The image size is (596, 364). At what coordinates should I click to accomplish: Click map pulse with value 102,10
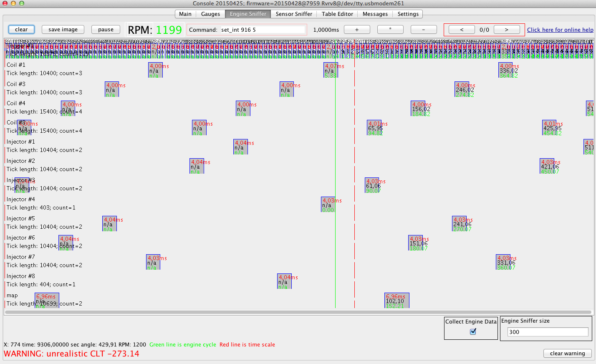coord(396,301)
